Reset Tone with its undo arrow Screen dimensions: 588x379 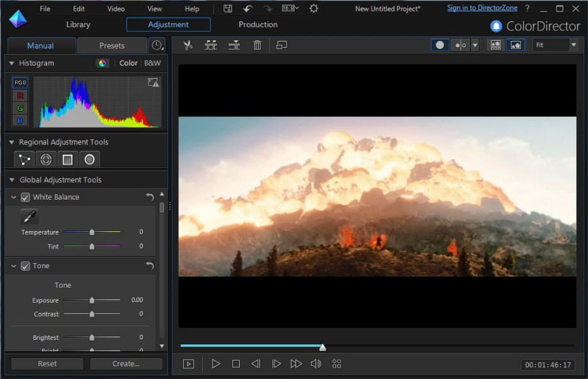[x=150, y=266]
